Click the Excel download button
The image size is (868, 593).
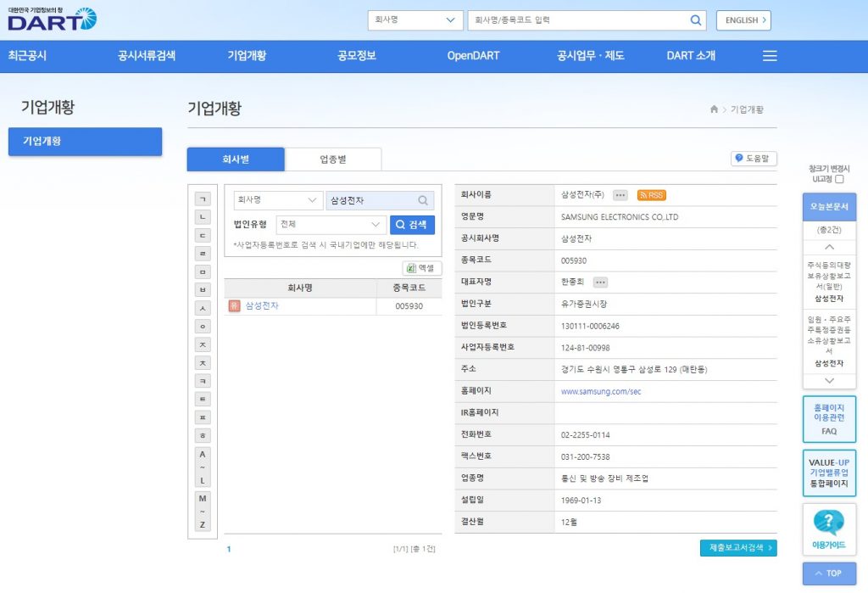tap(422, 268)
